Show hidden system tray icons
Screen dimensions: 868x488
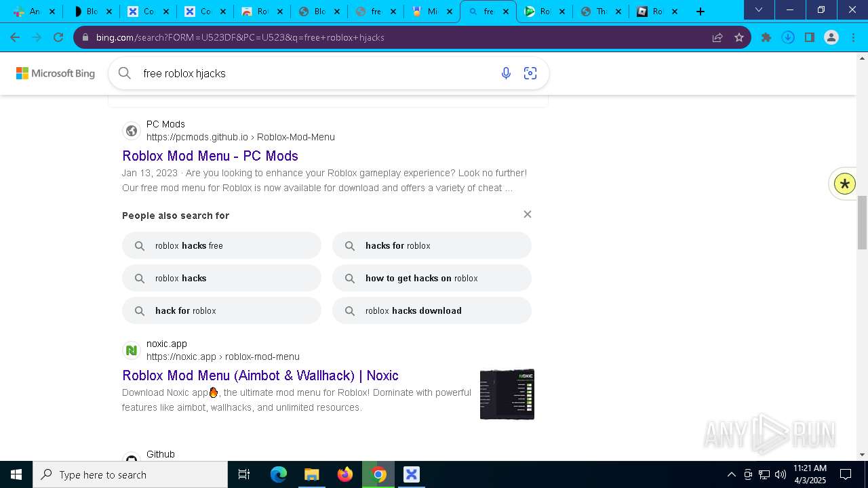[x=731, y=474]
